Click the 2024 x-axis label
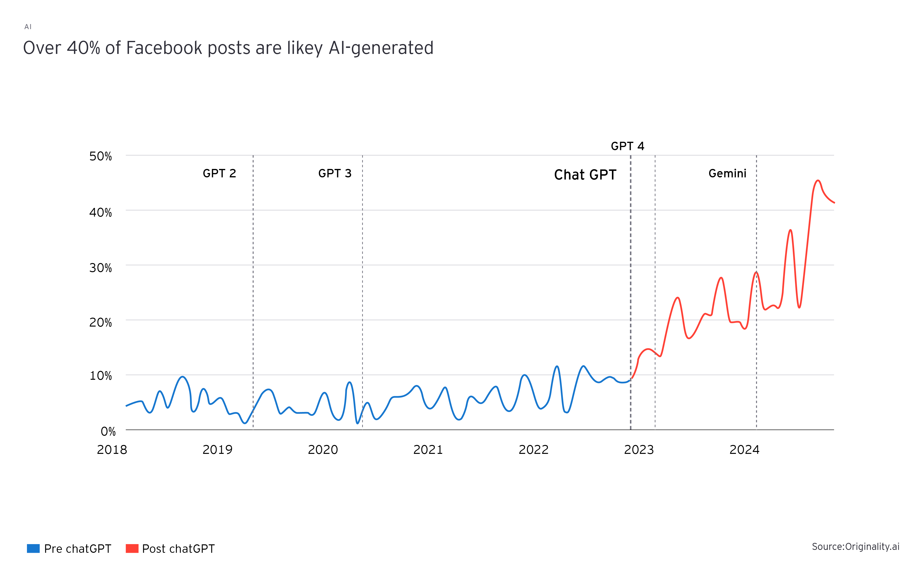The image size is (924, 579). click(x=744, y=450)
